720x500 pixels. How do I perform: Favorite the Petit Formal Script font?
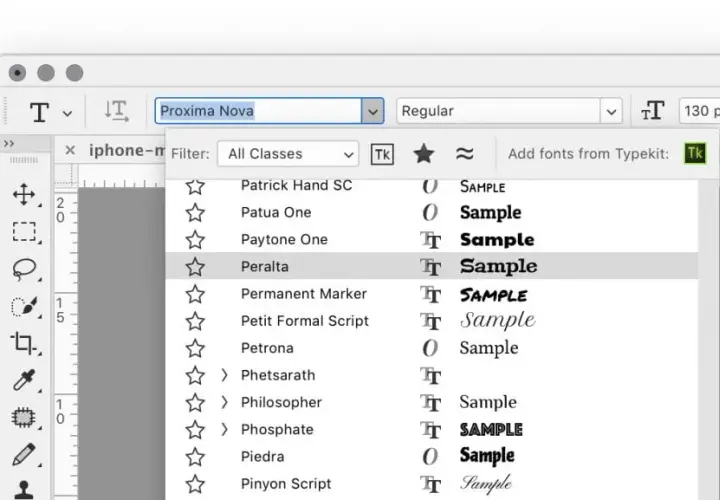point(195,321)
